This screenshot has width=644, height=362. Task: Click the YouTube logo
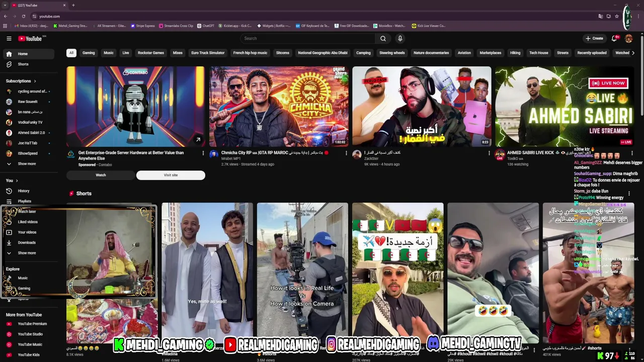coord(30,39)
